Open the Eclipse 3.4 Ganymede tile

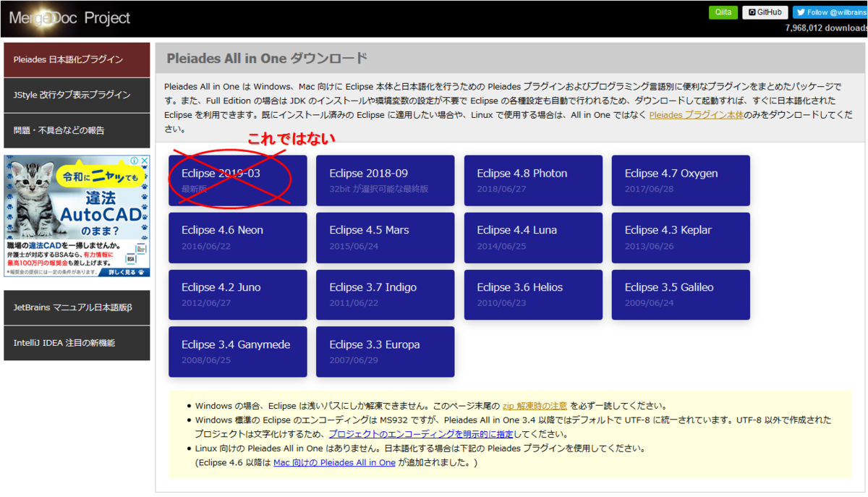pos(238,352)
